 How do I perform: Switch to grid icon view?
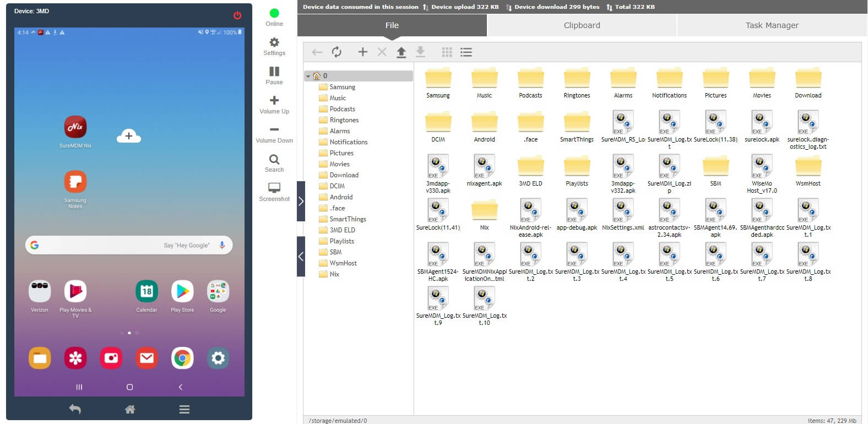pyautogui.click(x=447, y=52)
